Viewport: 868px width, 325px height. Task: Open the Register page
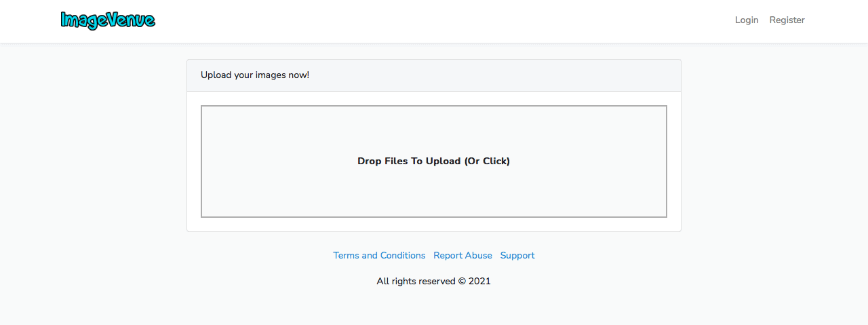tap(787, 20)
